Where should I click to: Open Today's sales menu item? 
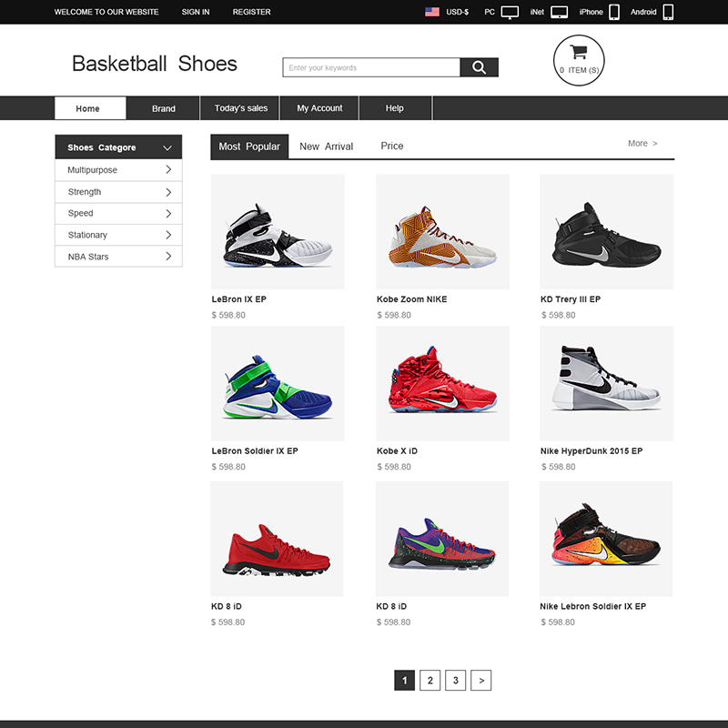click(241, 108)
